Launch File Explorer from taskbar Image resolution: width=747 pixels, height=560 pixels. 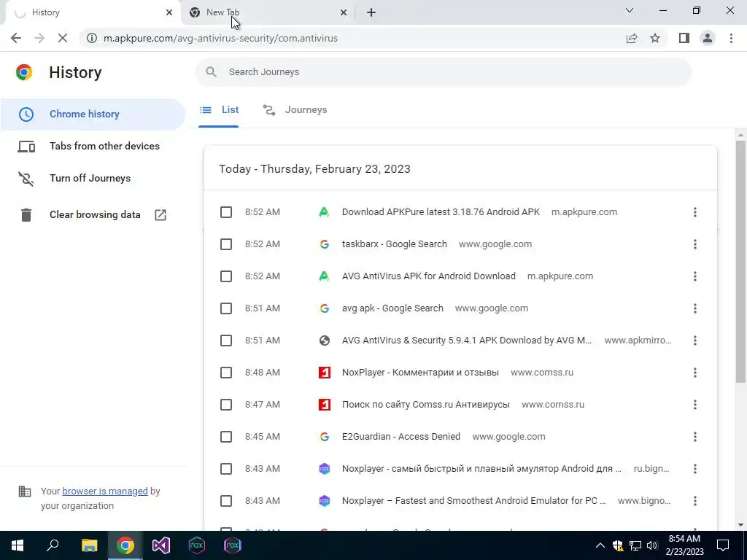89,545
